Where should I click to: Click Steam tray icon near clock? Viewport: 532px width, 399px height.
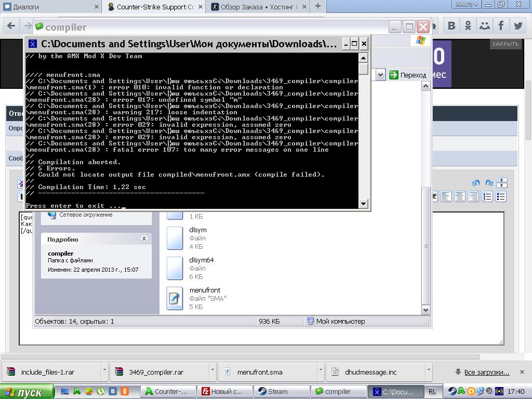click(453, 391)
